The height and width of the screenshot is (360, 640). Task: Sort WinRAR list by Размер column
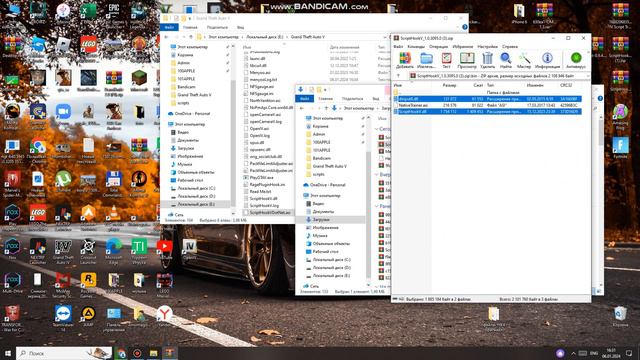click(x=449, y=85)
